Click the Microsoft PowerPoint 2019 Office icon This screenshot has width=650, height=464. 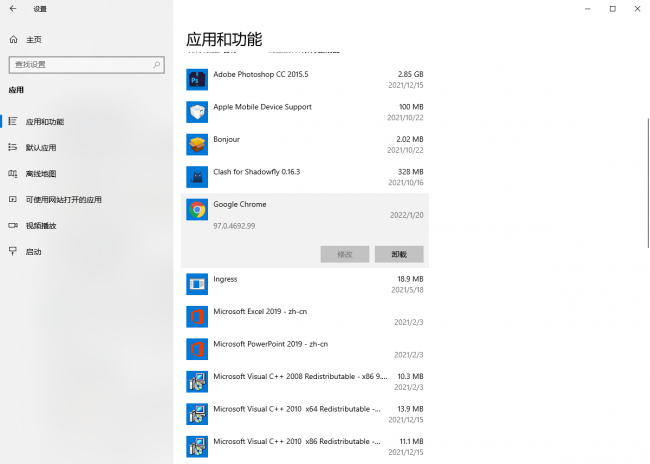197,349
